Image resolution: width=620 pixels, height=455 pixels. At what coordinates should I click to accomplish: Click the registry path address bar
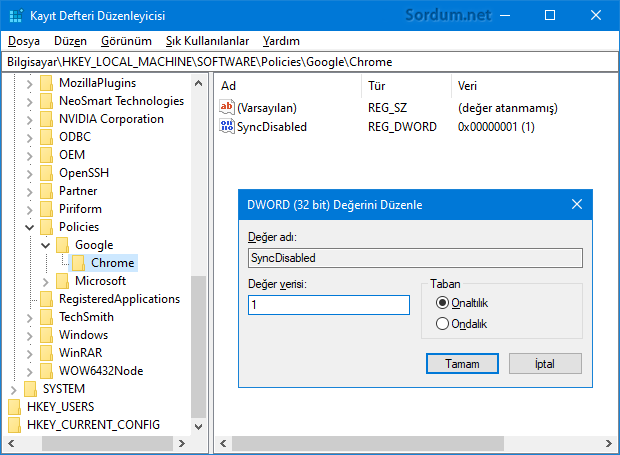click(310, 62)
